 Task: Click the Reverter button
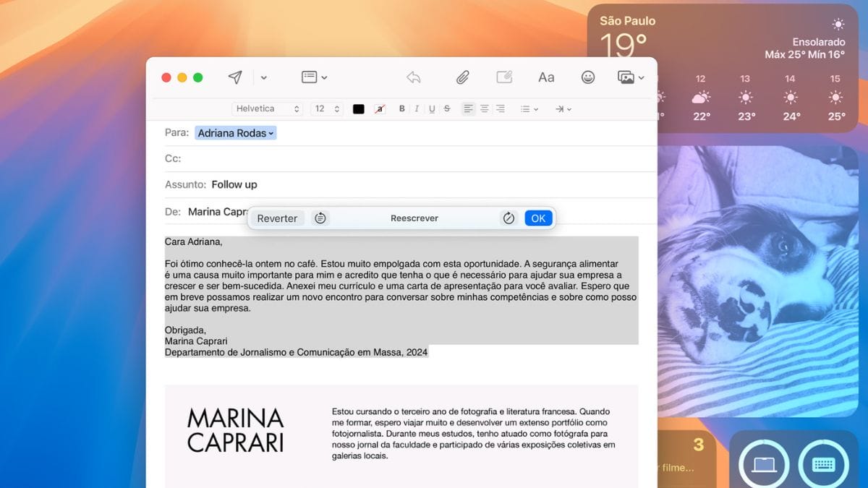coord(277,218)
